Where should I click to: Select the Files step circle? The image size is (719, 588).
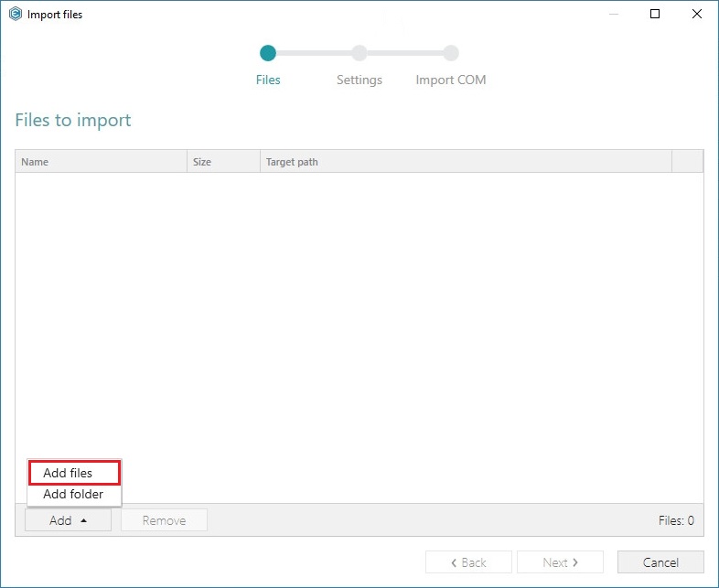tap(268, 53)
